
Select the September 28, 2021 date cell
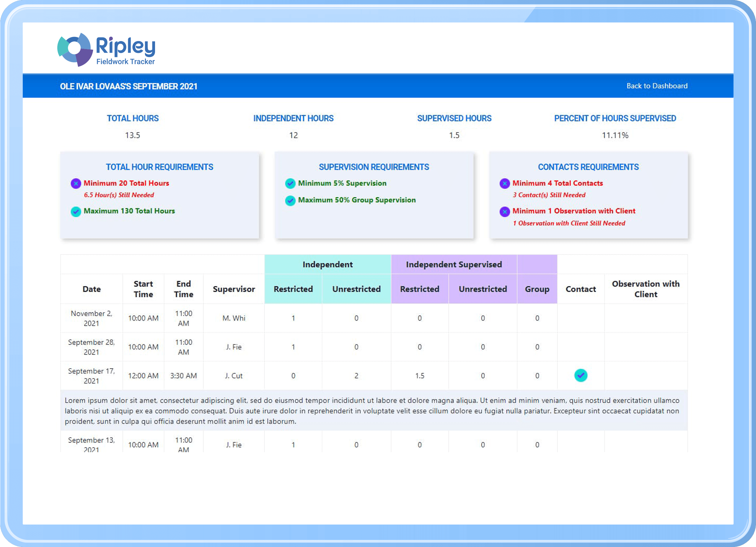(x=92, y=347)
